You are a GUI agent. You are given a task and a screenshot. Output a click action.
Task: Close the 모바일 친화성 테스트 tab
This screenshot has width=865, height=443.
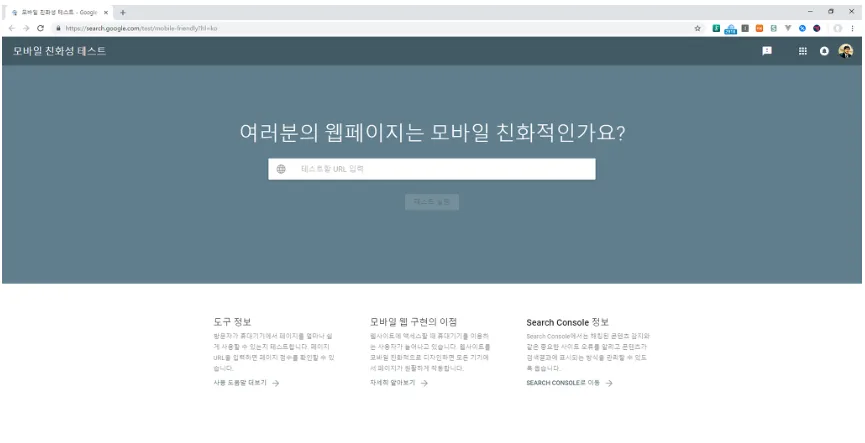(107, 11)
